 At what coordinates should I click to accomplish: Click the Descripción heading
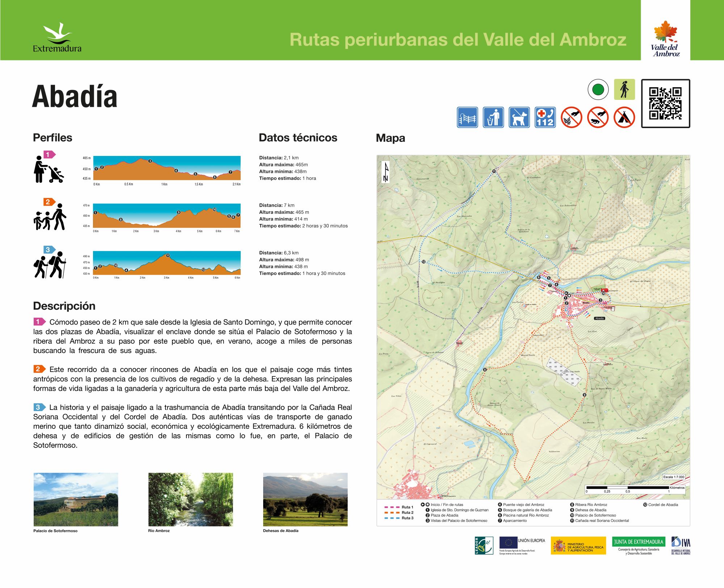pos(64,306)
